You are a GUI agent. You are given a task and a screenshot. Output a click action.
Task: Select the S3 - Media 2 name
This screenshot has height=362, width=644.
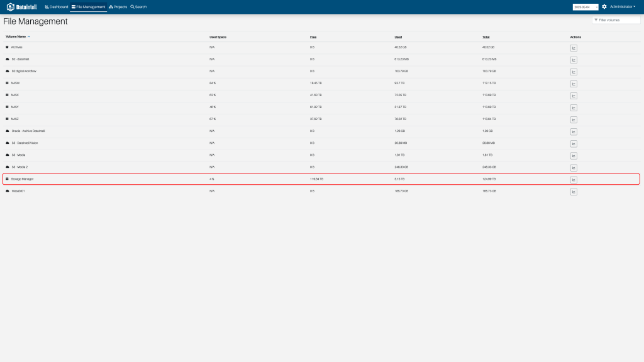coord(19,167)
